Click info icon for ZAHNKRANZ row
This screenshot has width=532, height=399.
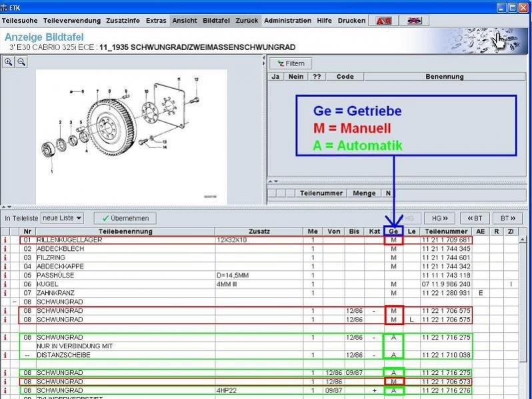5,293
